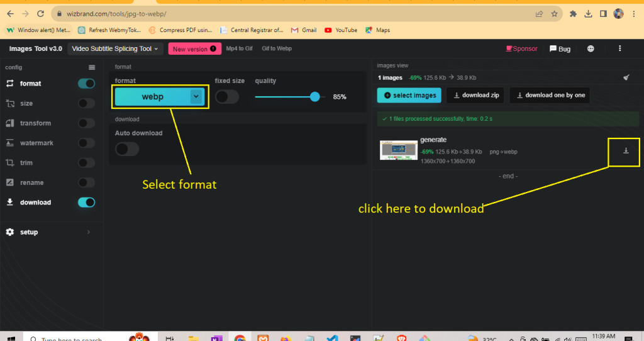Disable the format toggle in sidebar
The image size is (644, 341).
point(86,84)
